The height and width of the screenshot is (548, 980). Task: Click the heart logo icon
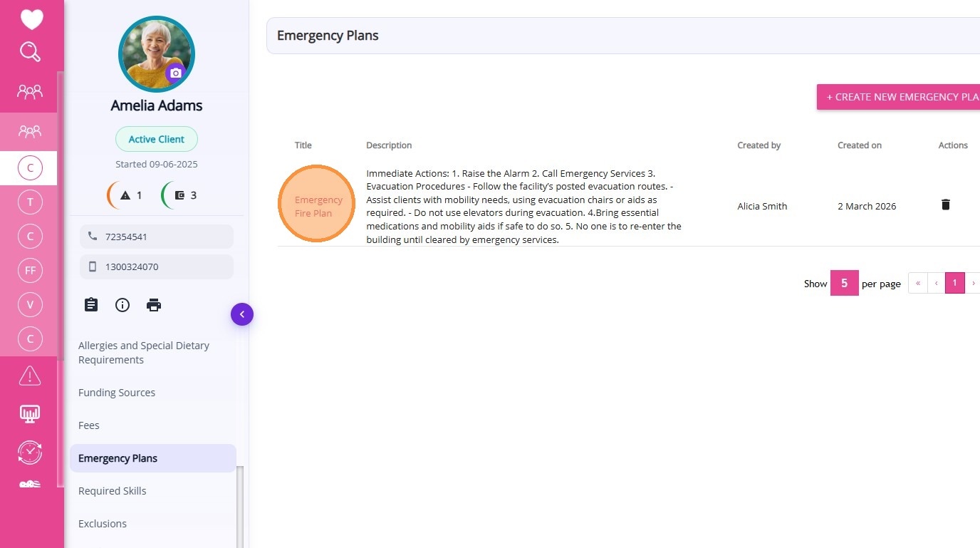31,19
